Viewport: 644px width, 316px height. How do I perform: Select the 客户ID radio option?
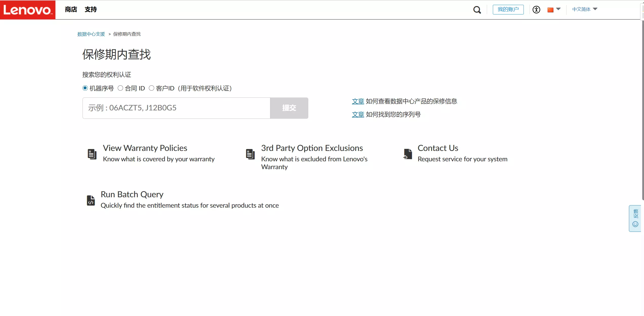point(151,88)
